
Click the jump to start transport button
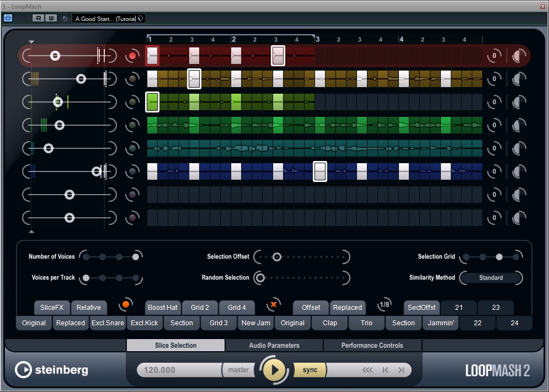coord(386,370)
